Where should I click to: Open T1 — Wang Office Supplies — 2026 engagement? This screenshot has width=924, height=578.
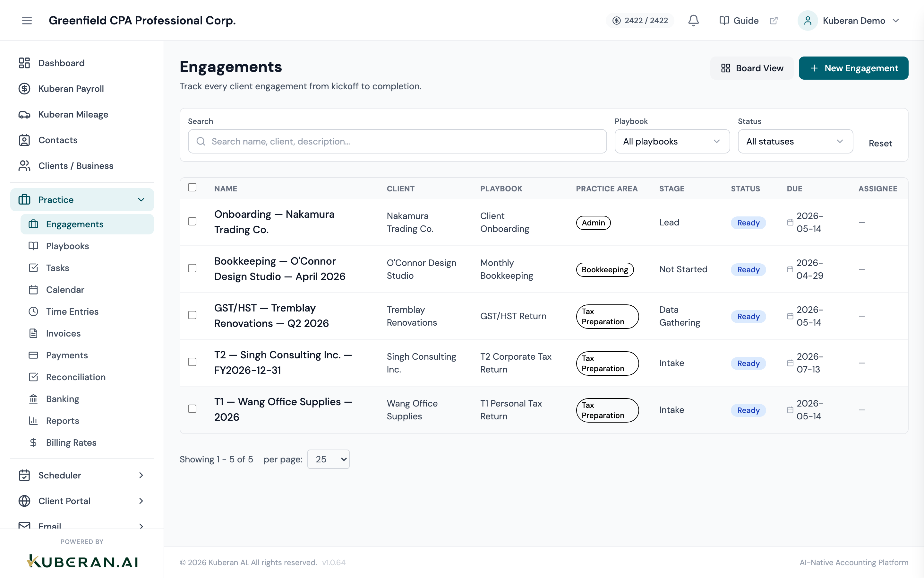283,409
